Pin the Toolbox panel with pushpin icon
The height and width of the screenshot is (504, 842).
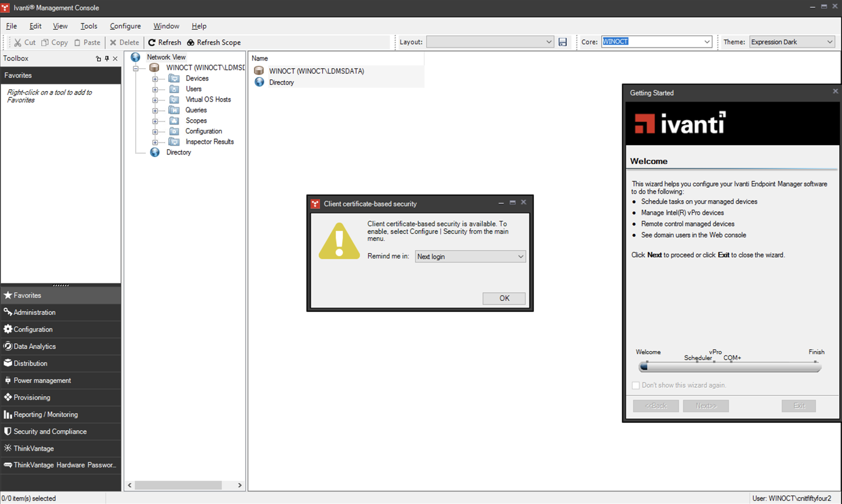click(x=106, y=59)
